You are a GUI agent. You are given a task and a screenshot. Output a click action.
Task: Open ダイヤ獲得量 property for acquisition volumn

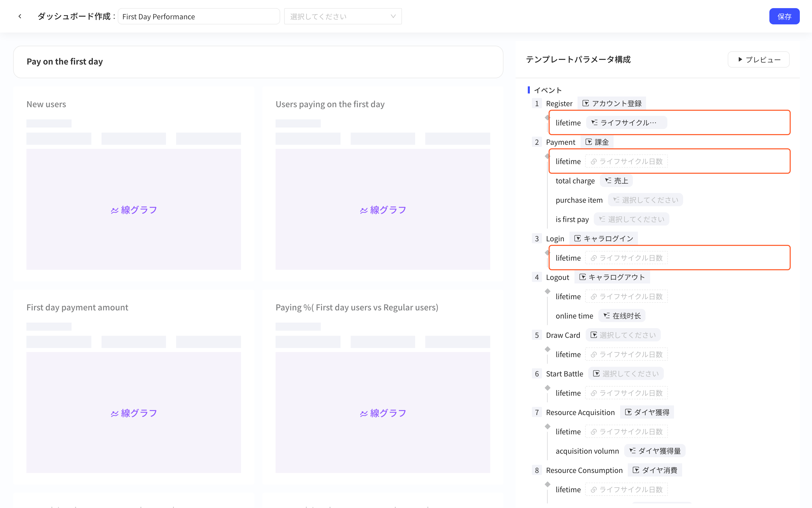point(654,451)
